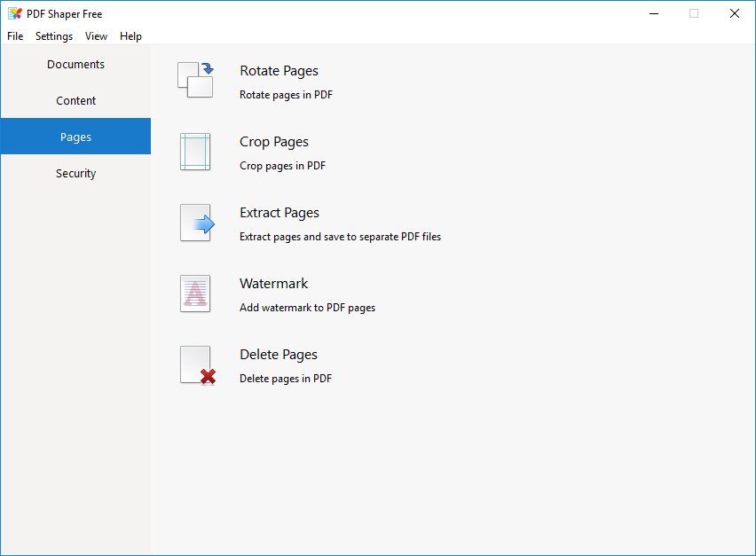
Task: Switch to the Documents category
Action: click(x=75, y=64)
